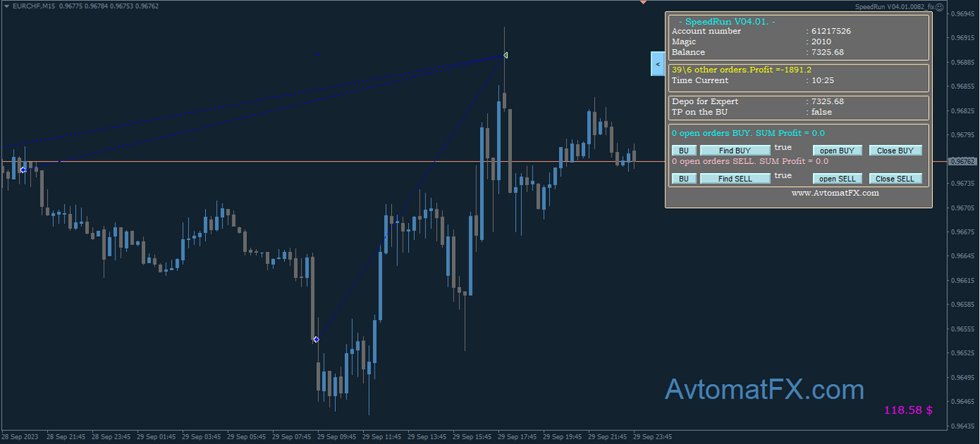This screenshot has width=980, height=444.
Task: Click the Find SELL button
Action: (735, 178)
